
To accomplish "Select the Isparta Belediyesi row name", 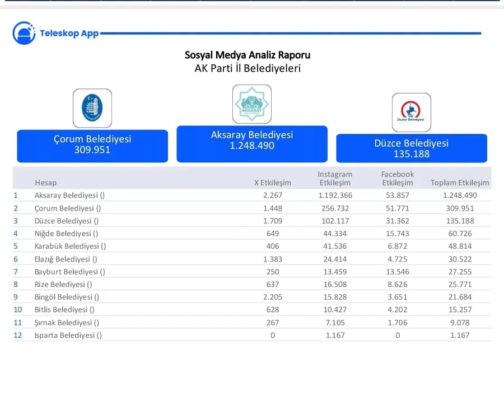I will click(x=68, y=335).
